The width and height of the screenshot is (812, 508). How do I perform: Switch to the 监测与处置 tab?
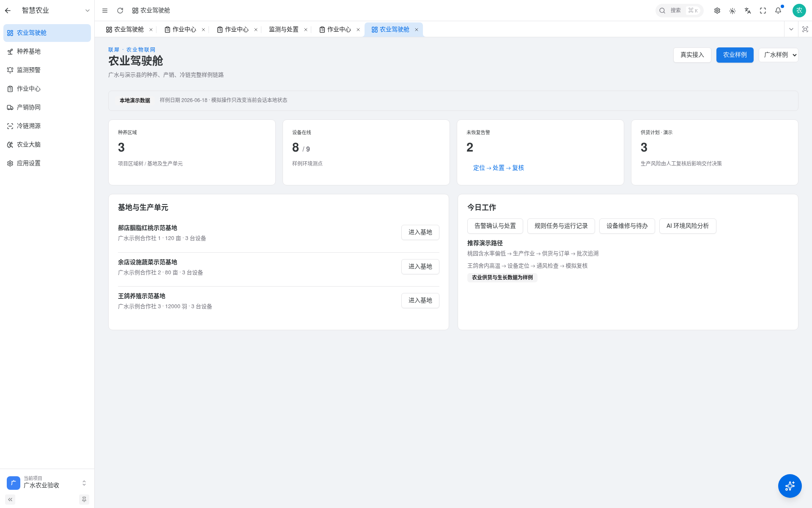tap(284, 30)
